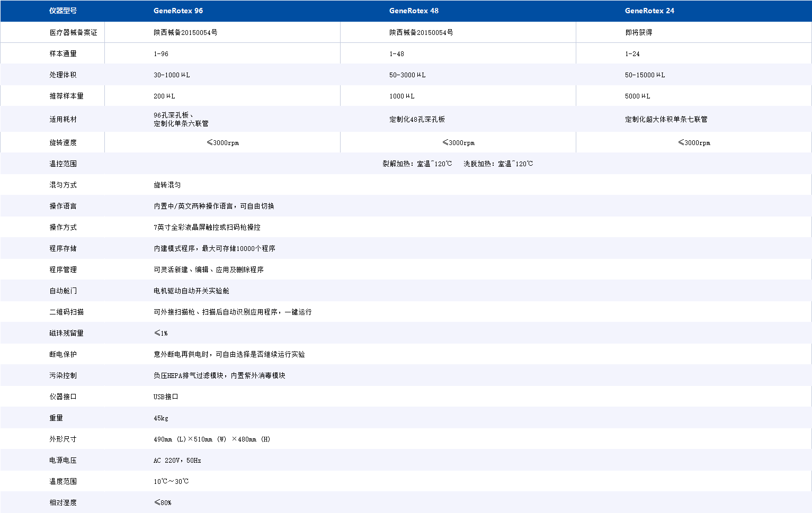The image size is (812, 513).
Task: Pick the '50-3000 μL' volume cell
Action: coord(407,75)
